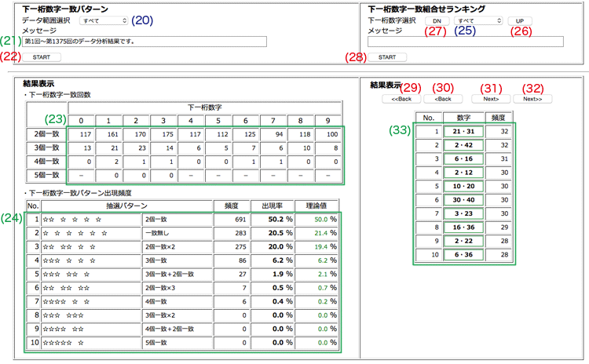This screenshot has width=589, height=364.
Task: Click the UP button
Action: point(520,21)
